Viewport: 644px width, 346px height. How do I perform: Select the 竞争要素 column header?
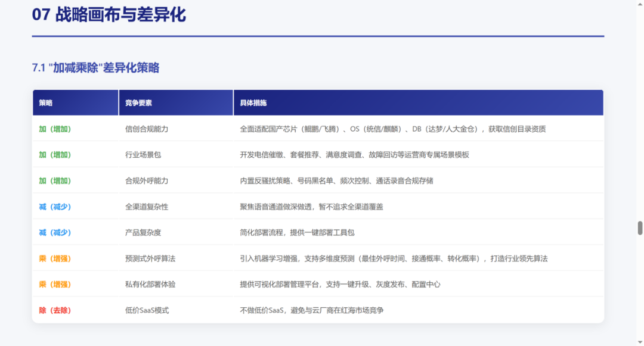[x=138, y=103]
